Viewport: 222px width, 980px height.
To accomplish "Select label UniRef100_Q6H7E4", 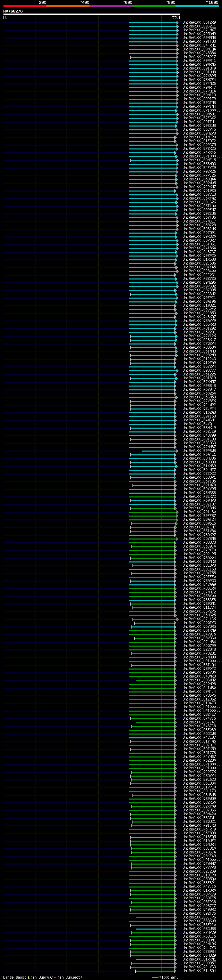I will tap(199, 80).
